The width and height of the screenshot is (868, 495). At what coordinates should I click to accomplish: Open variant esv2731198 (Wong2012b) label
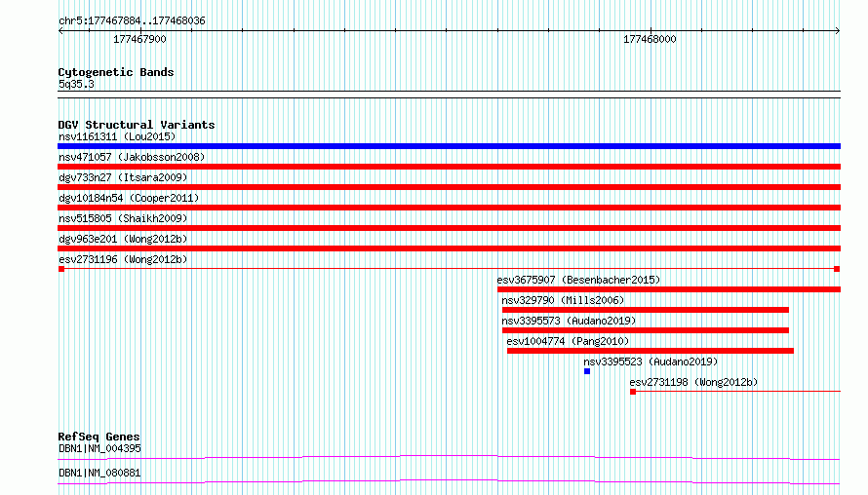click(693, 382)
